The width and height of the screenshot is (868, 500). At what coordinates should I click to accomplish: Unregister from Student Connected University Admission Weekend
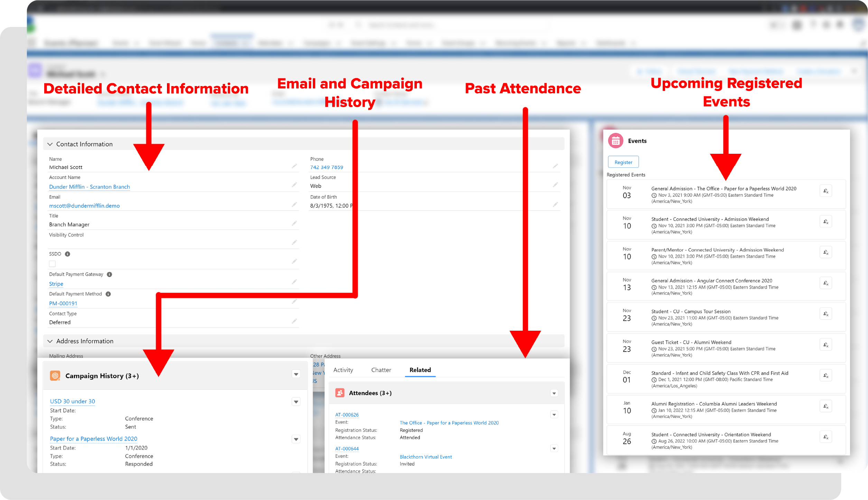tap(825, 222)
